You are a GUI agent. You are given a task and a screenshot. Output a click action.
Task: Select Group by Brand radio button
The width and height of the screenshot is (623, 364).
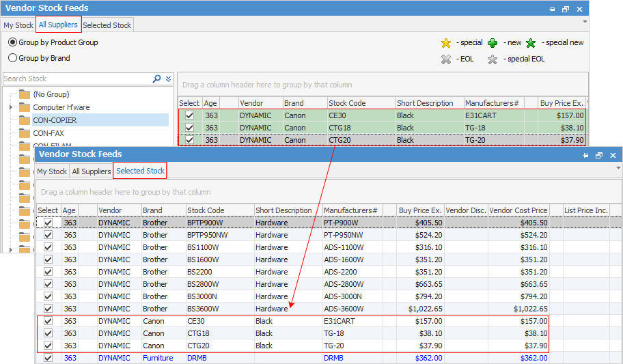[13, 58]
